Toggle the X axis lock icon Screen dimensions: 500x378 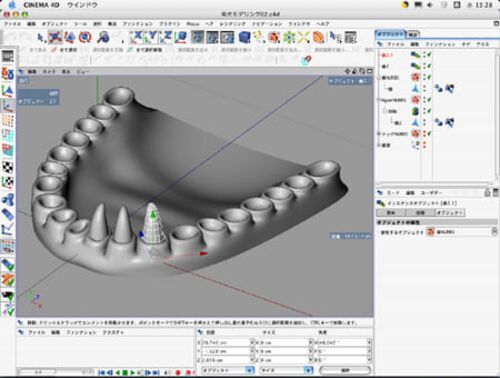pos(136,37)
